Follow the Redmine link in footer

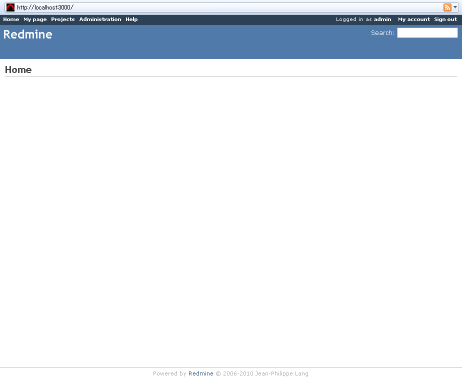pos(201,373)
